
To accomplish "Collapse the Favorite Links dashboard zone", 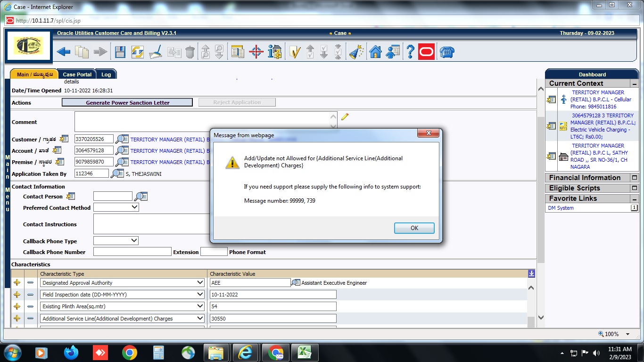I will click(x=635, y=198).
